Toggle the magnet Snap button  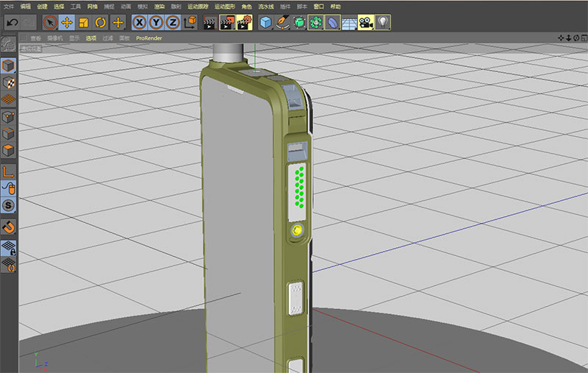point(8,227)
